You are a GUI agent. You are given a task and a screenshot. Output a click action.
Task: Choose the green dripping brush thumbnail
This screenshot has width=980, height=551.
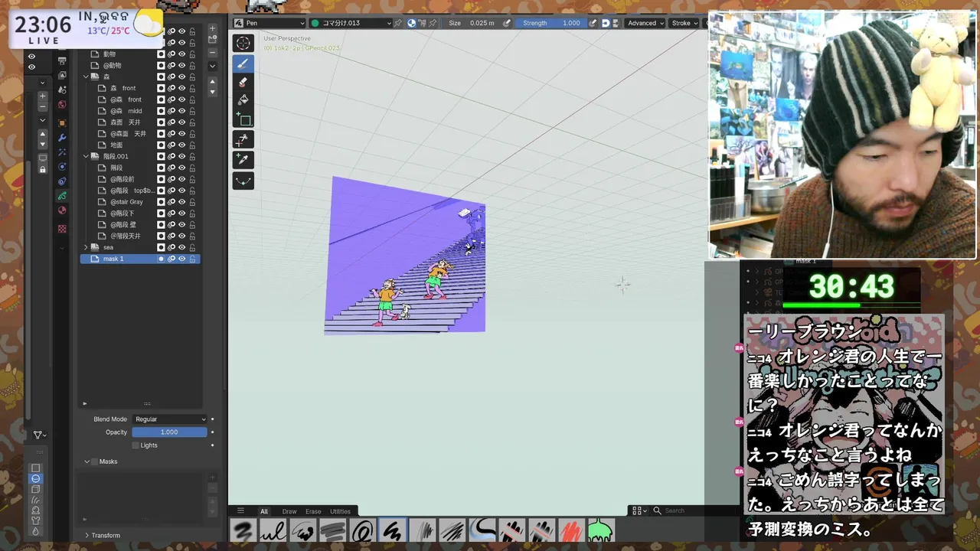(601, 530)
